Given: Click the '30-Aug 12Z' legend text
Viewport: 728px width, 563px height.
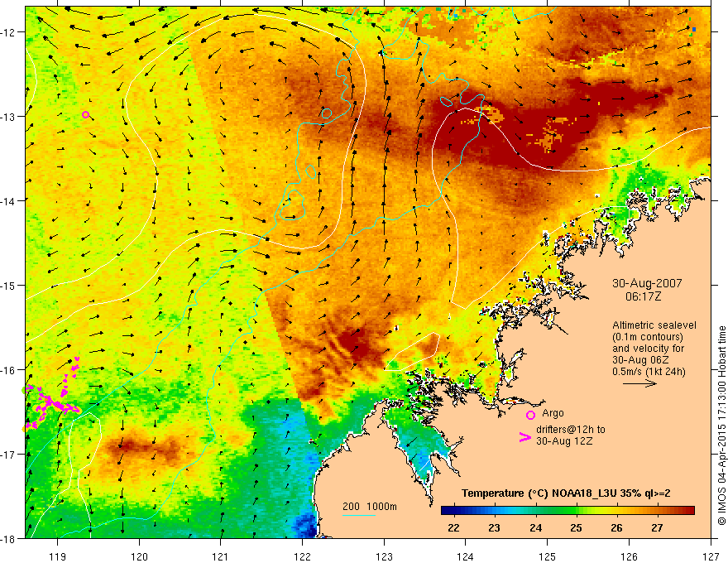Looking at the screenshot, I should click(x=564, y=441).
